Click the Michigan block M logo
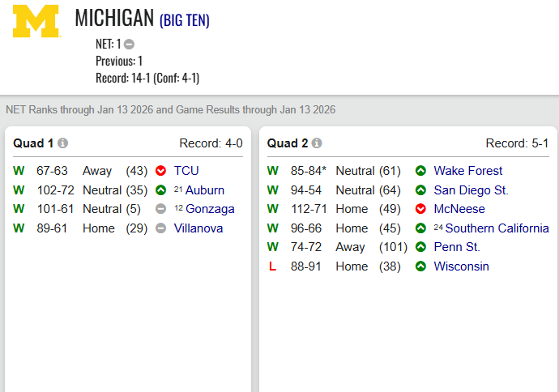559x392 pixels. [x=36, y=22]
